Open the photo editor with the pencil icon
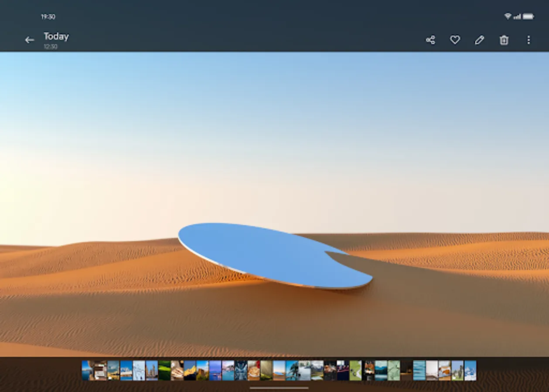 pyautogui.click(x=479, y=40)
